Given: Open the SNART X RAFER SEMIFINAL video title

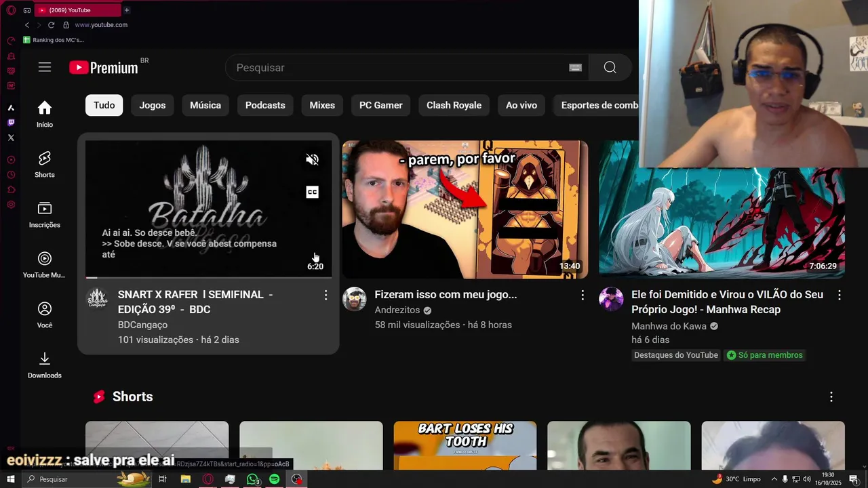Looking at the screenshot, I should tap(195, 302).
